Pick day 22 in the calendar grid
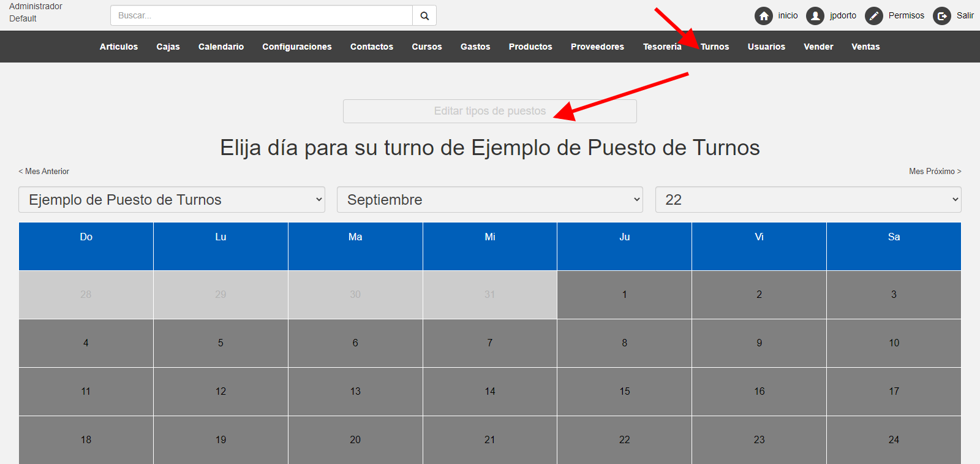980x464 pixels. click(x=624, y=439)
